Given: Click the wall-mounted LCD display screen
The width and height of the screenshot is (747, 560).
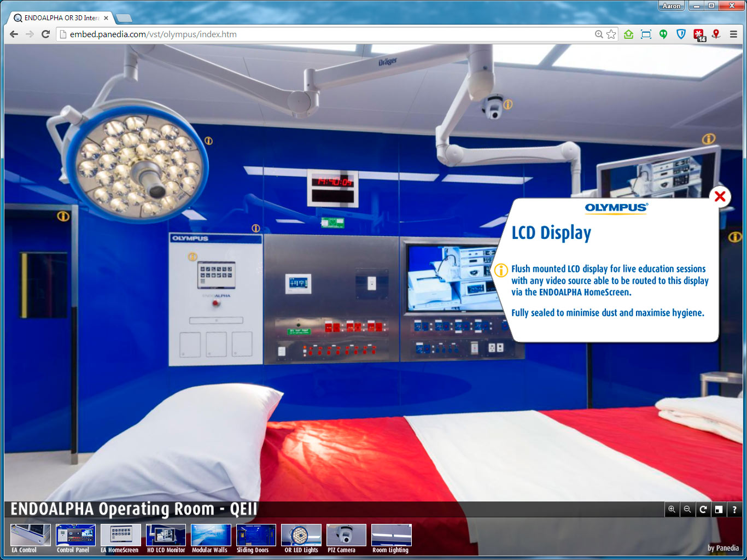Looking at the screenshot, I should point(453,278).
